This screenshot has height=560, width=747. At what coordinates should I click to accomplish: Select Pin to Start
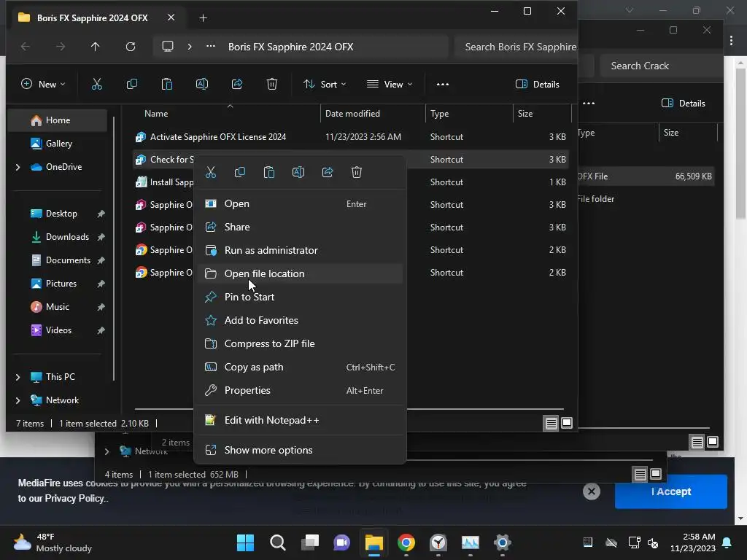pos(300,297)
